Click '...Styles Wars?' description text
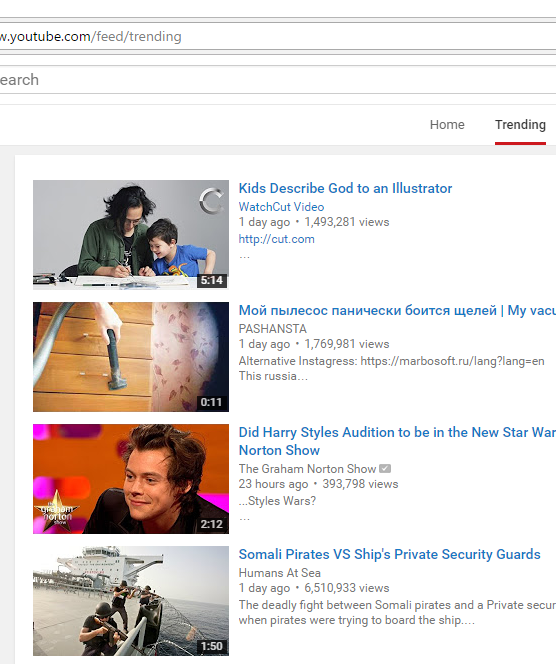The height and width of the screenshot is (664, 556). pyautogui.click(x=277, y=501)
